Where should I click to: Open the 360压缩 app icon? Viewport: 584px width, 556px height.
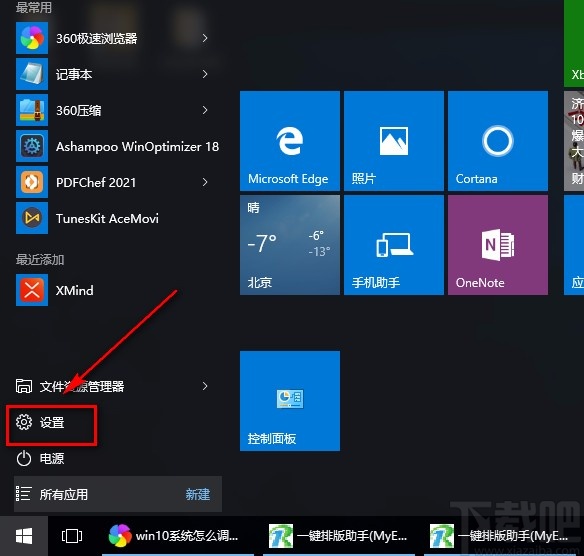(x=32, y=110)
